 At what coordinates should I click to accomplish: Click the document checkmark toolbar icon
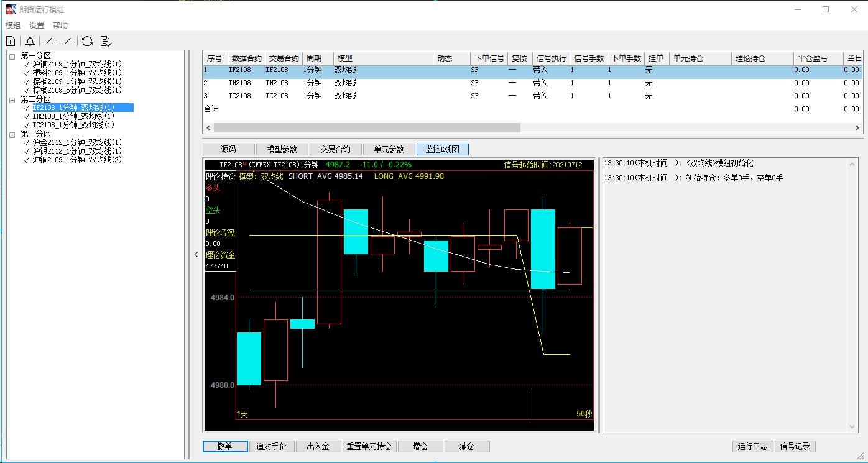coord(106,41)
